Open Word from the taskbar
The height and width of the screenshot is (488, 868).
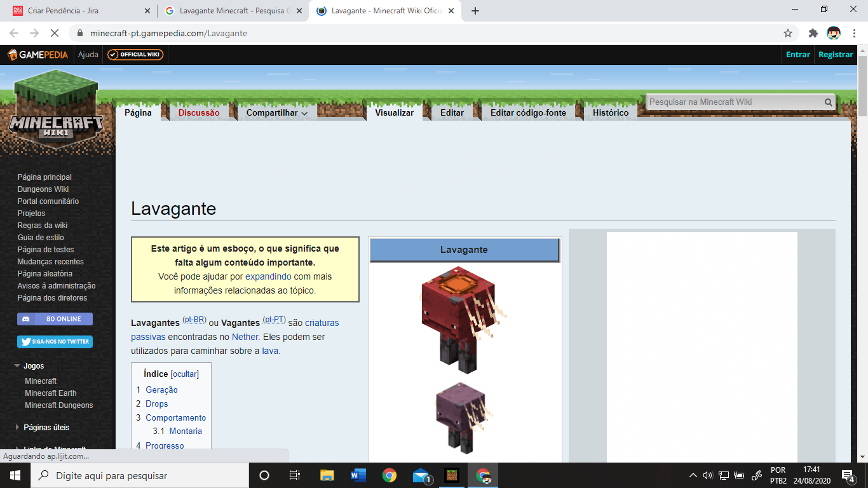click(358, 475)
